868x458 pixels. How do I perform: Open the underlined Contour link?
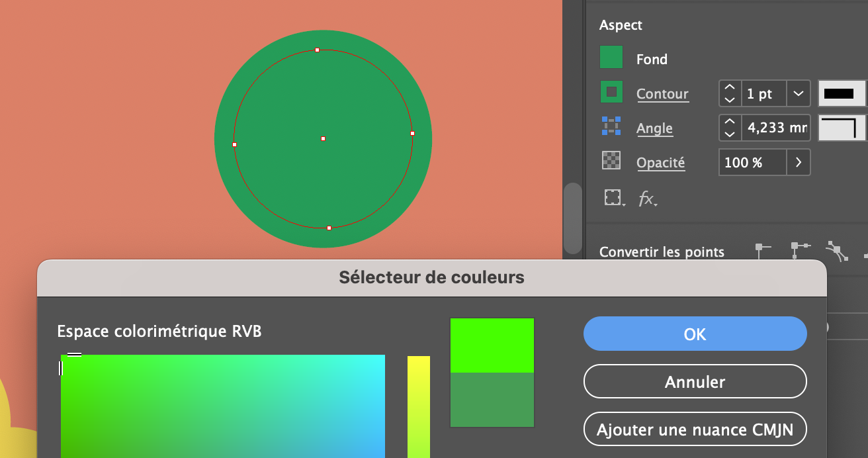(x=662, y=93)
